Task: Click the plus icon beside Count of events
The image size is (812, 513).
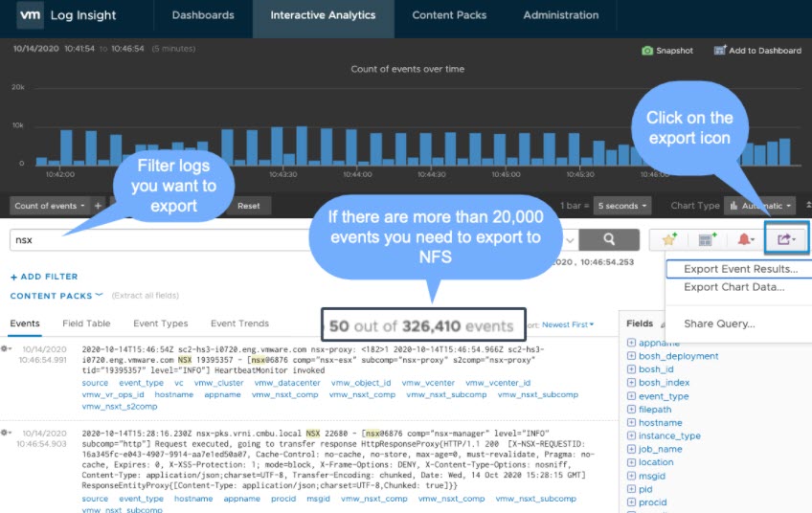Action: pyautogui.click(x=98, y=206)
